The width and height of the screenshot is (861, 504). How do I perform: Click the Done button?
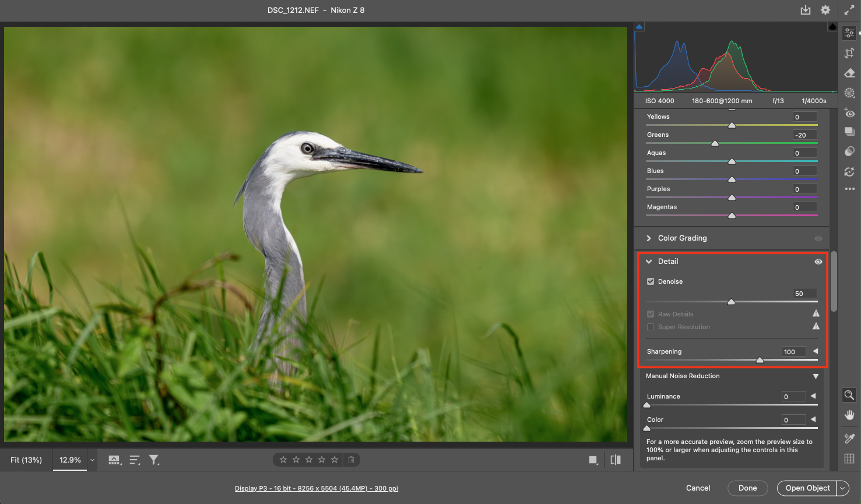click(747, 488)
